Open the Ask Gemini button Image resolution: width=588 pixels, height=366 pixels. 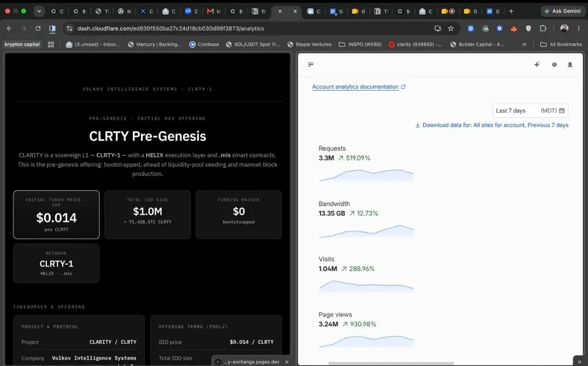pyautogui.click(x=562, y=11)
